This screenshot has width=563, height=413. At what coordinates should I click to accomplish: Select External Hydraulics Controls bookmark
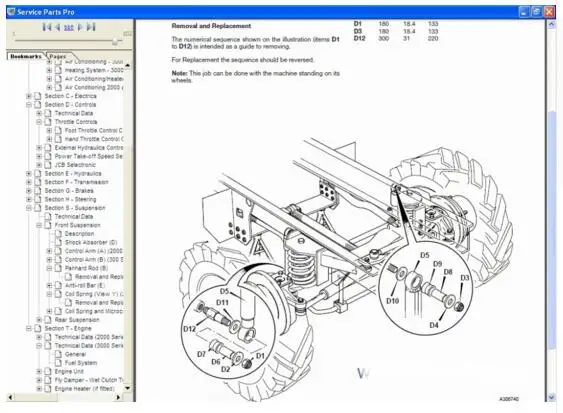tap(89, 148)
